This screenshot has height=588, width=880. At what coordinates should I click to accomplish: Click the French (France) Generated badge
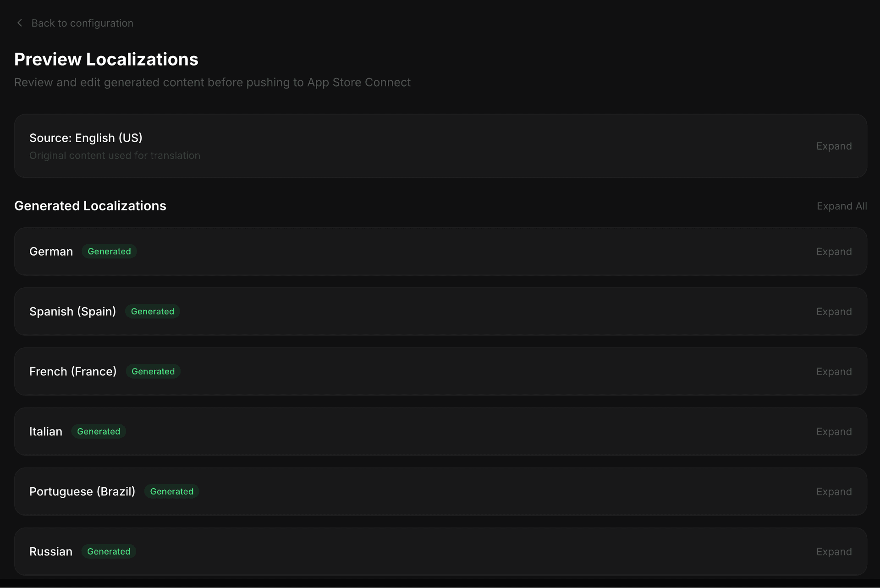coord(153,372)
